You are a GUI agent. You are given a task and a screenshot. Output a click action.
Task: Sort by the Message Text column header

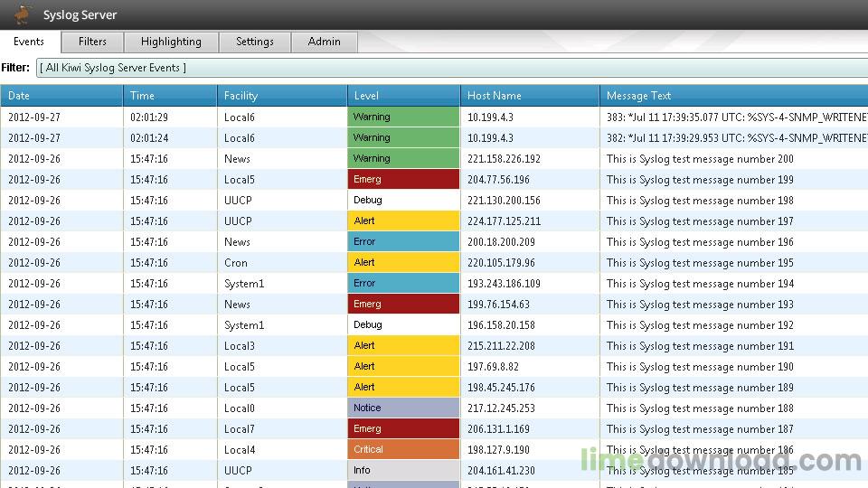point(734,96)
